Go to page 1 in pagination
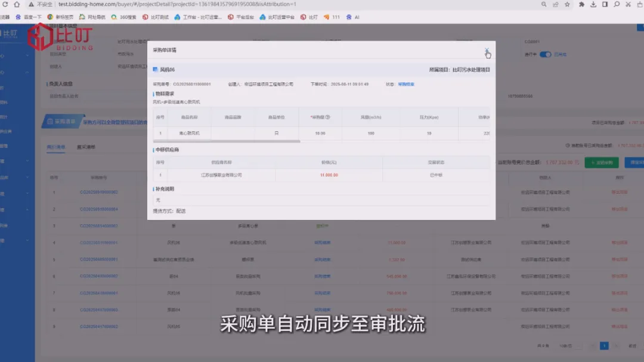The width and height of the screenshot is (644, 362). pyautogui.click(x=604, y=346)
